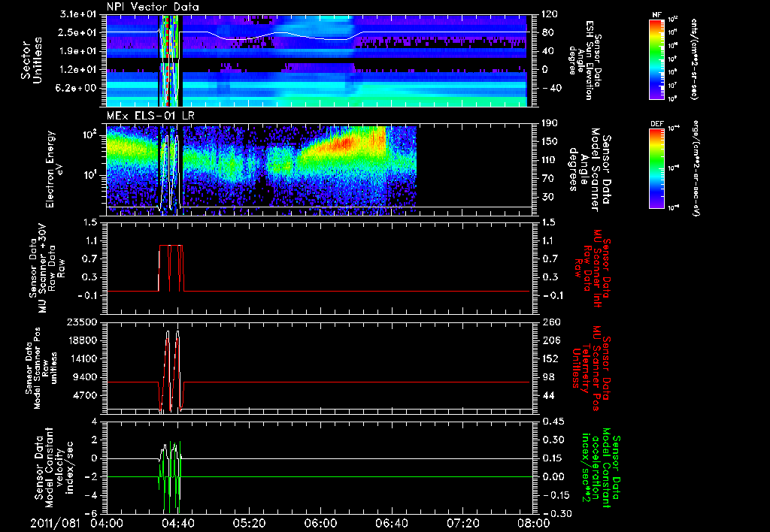770x532 pixels.
Task: Click the 9400 scanner position tick value
Action: point(85,377)
